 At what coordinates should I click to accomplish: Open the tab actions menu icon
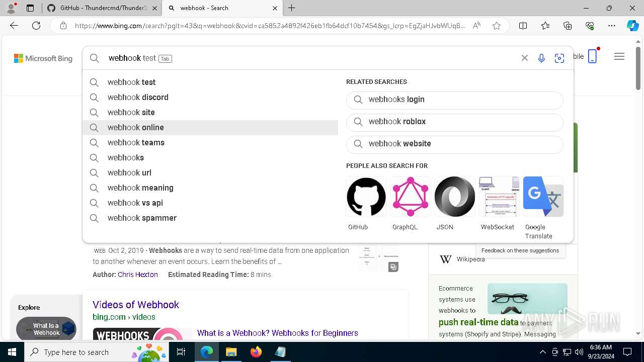30,8
